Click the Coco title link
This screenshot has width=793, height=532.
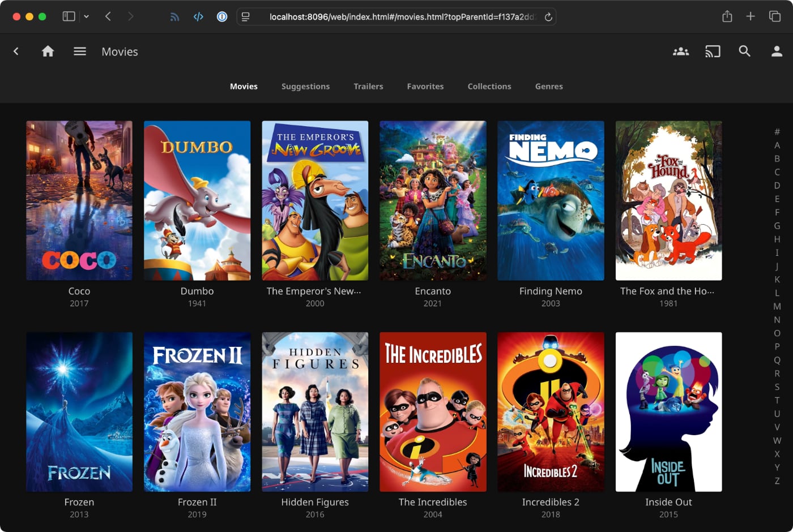[79, 291]
